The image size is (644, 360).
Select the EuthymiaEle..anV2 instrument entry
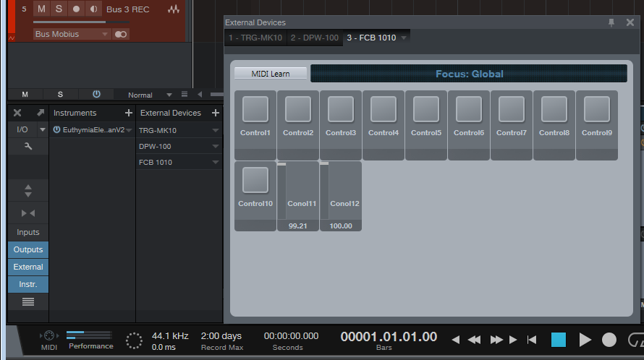pyautogui.click(x=93, y=129)
